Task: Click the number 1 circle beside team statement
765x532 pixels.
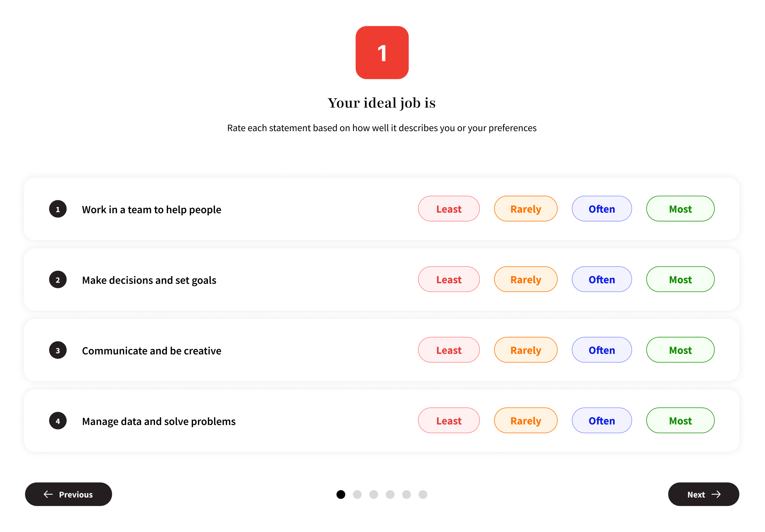Action: (x=58, y=209)
